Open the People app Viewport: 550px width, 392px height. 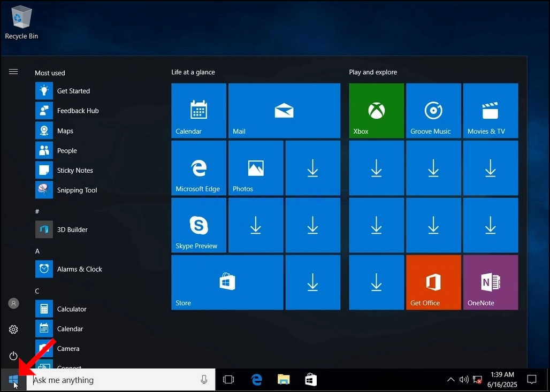(95, 150)
